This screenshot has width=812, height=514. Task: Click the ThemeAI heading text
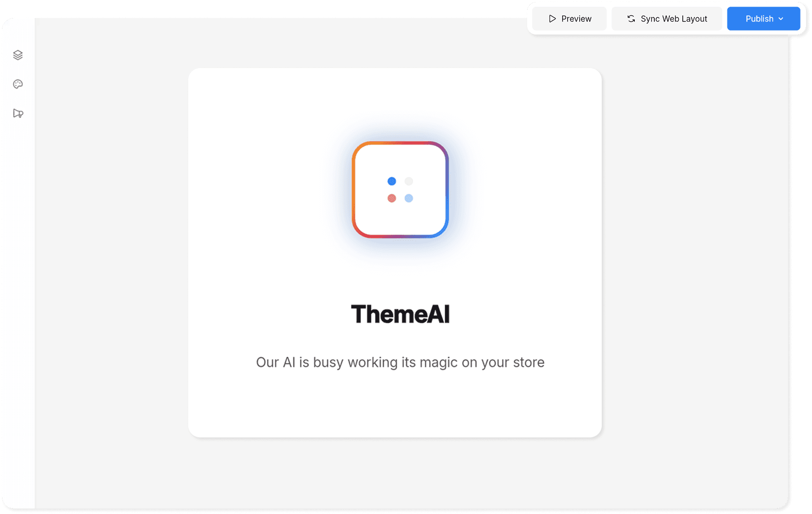[x=400, y=314]
